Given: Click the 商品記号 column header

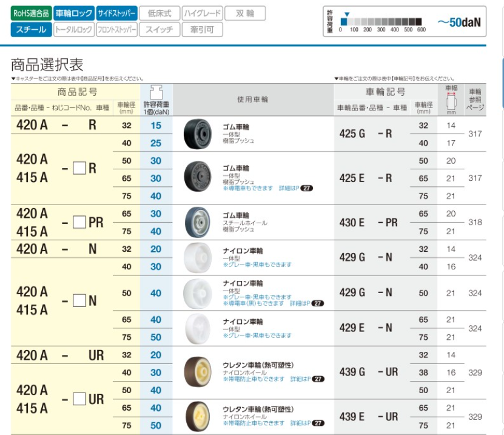Looking at the screenshot, I should (x=77, y=92).
